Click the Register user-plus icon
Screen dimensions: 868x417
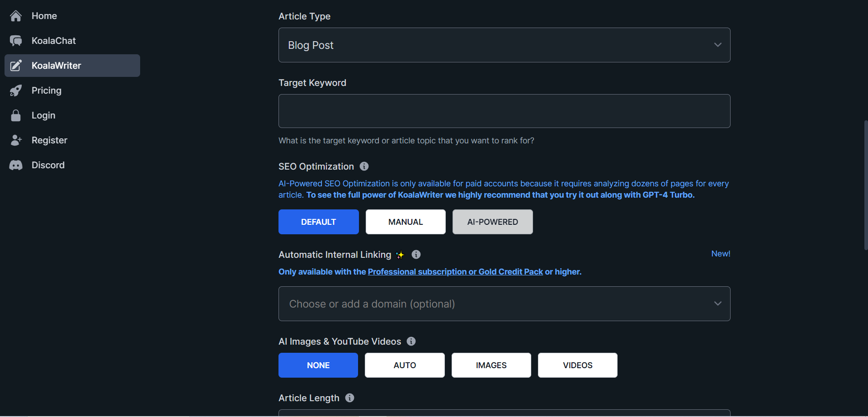click(16, 140)
